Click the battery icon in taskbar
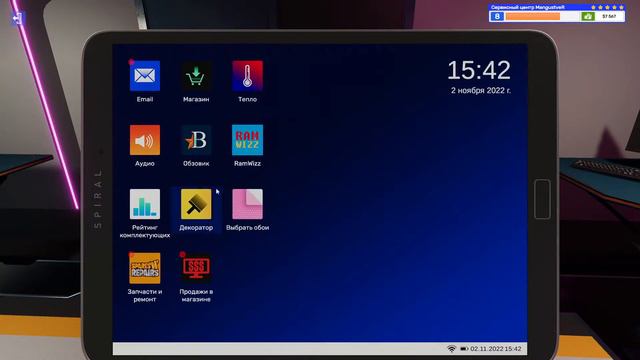 (464, 349)
